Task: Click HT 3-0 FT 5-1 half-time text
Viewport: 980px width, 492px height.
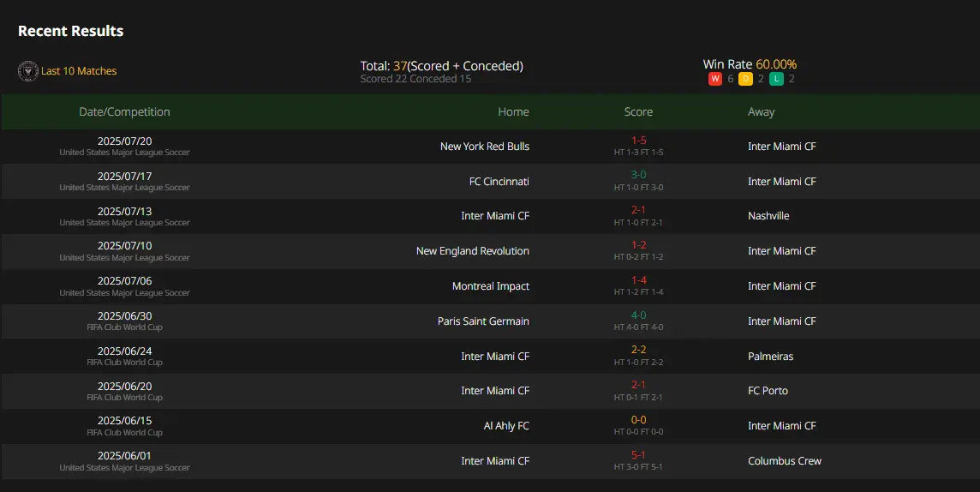Action: pos(638,467)
